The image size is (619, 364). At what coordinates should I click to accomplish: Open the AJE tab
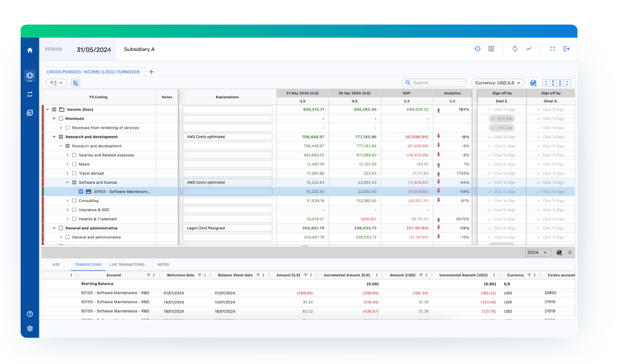[x=56, y=265]
